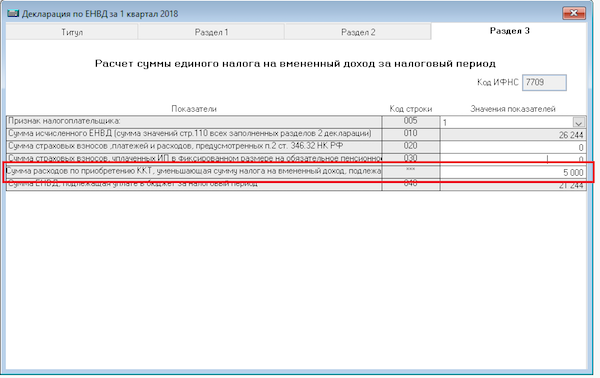Viewport: 600px width, 378px height.
Task: Click the Код ИФНС label
Action: 497,82
